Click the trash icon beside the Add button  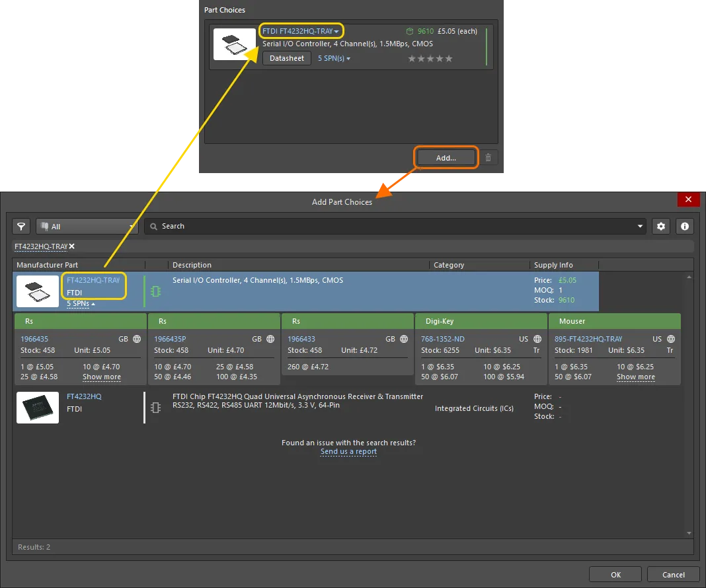click(x=488, y=157)
